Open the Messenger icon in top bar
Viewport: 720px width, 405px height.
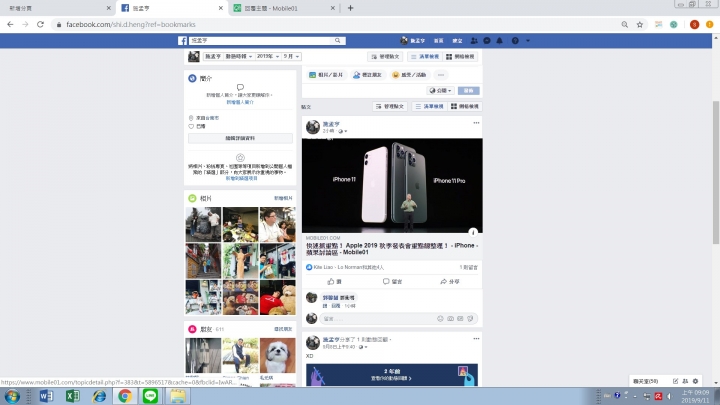coord(487,41)
